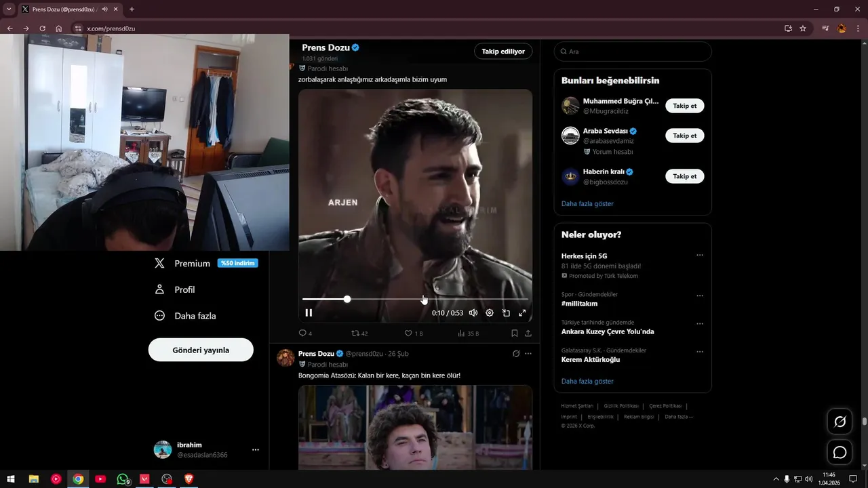Open Windows Start menu
Screen dimensions: 868x488
tap(11, 479)
